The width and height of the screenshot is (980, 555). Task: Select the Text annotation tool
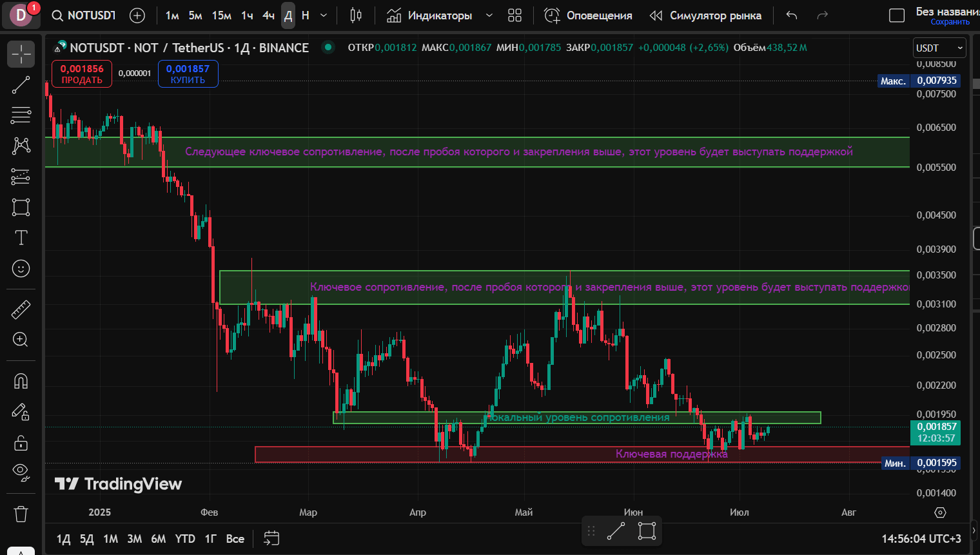pos(21,238)
